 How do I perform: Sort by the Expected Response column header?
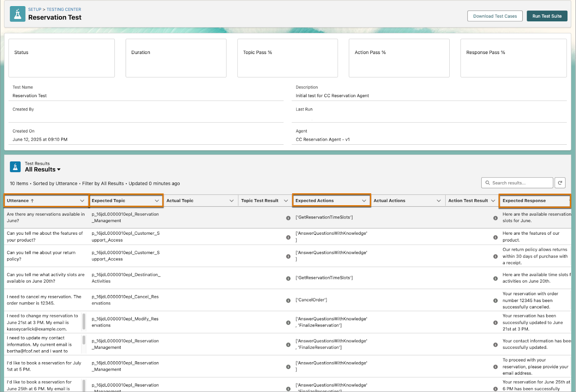click(x=524, y=200)
